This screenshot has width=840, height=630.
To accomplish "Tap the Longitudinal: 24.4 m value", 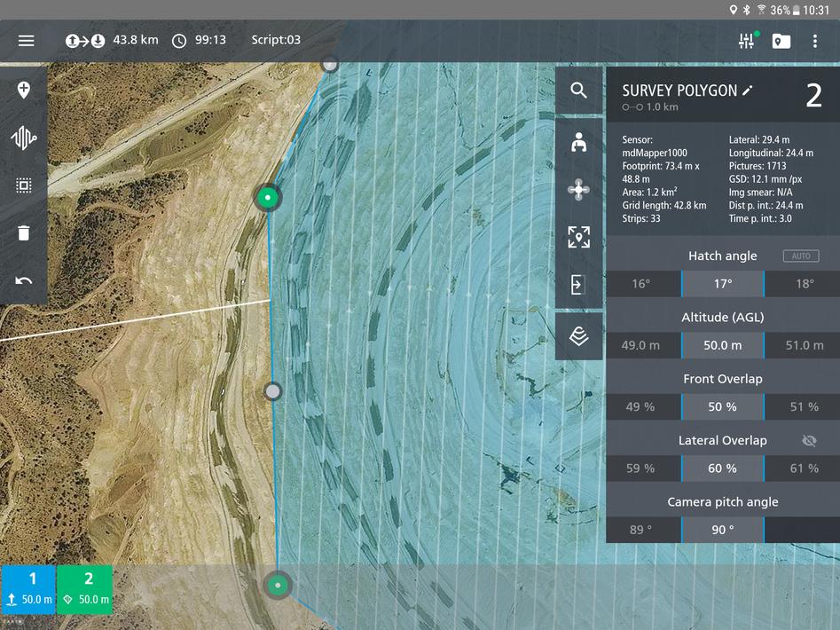I will point(771,153).
